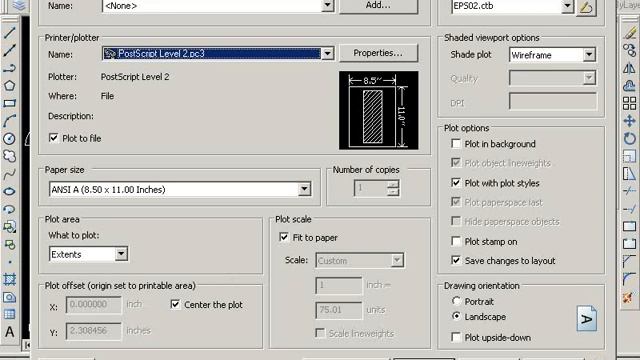The width and height of the screenshot is (640, 360).
Task: Select Landscape orientation
Action: (x=456, y=316)
